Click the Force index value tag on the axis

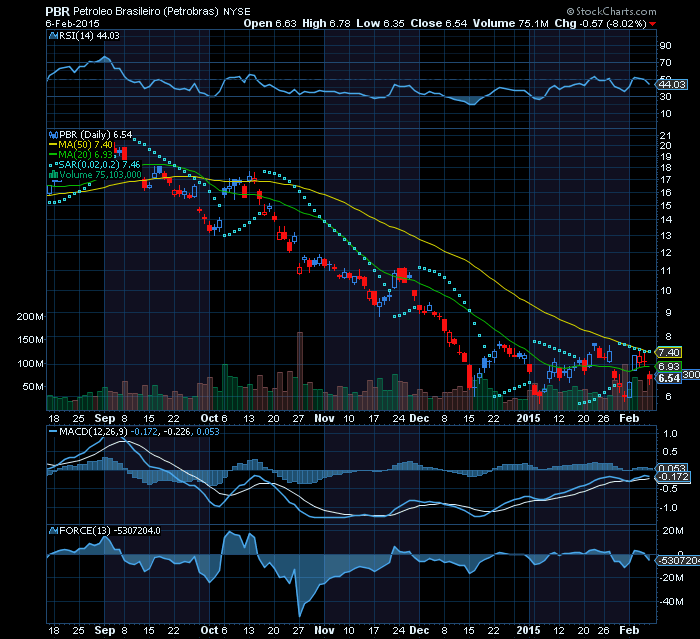pyautogui.click(x=679, y=560)
